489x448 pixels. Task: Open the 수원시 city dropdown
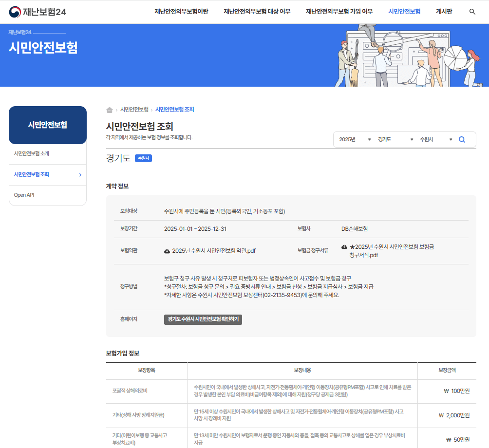pyautogui.click(x=436, y=139)
